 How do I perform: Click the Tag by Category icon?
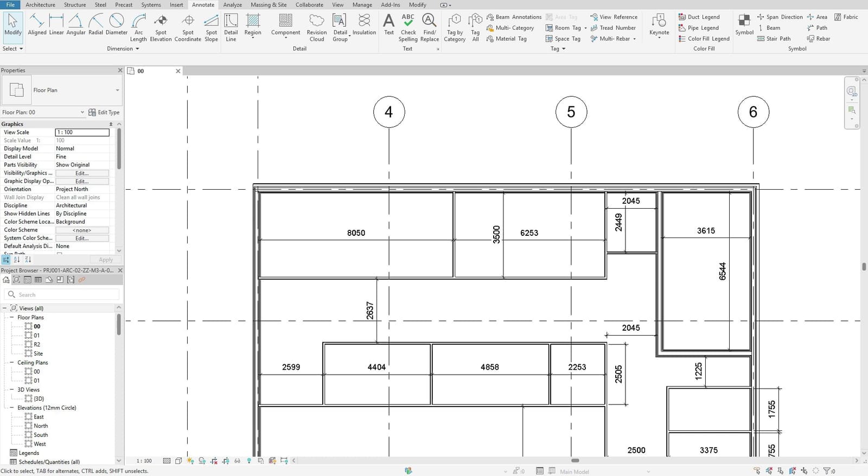pyautogui.click(x=455, y=28)
